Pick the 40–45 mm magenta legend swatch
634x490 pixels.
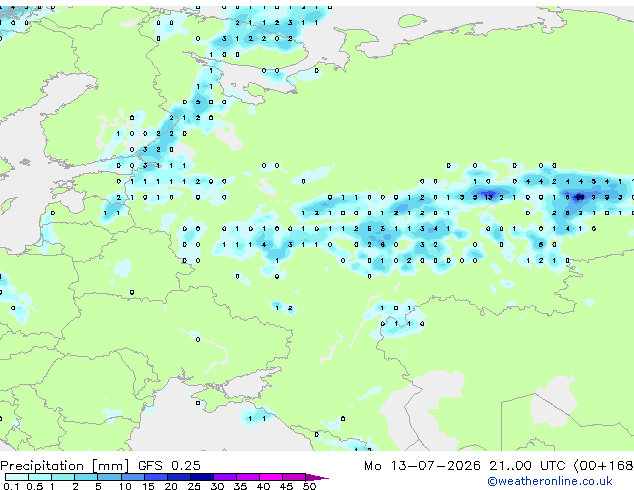[271, 477]
